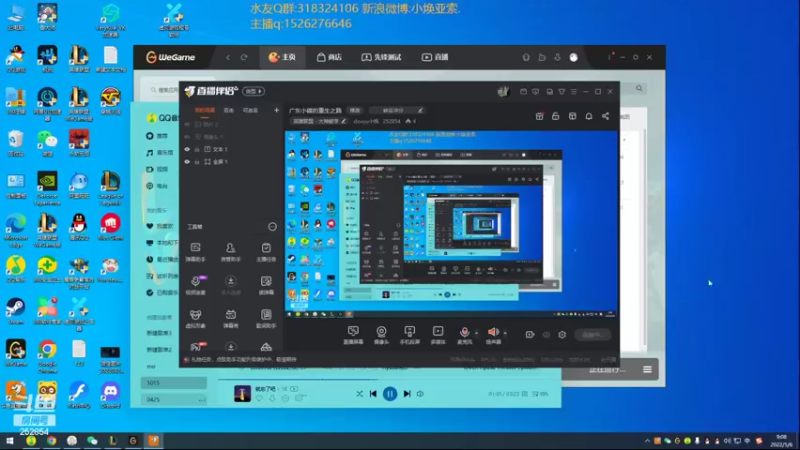The height and width of the screenshot is (450, 800).
Task: Click the streamer avatar in title bar
Action: coord(503,91)
